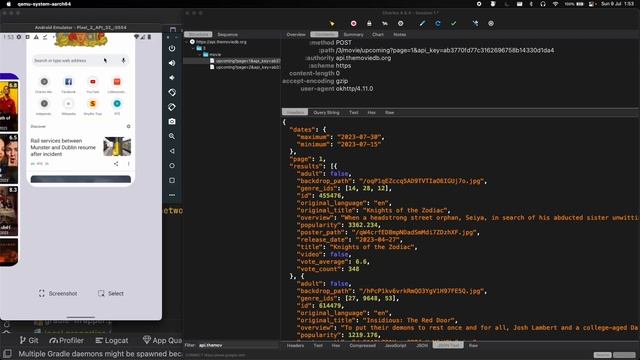This screenshot has height=360, width=640.
Task: Tap the microphone icon in search bar
Action: [124, 60]
